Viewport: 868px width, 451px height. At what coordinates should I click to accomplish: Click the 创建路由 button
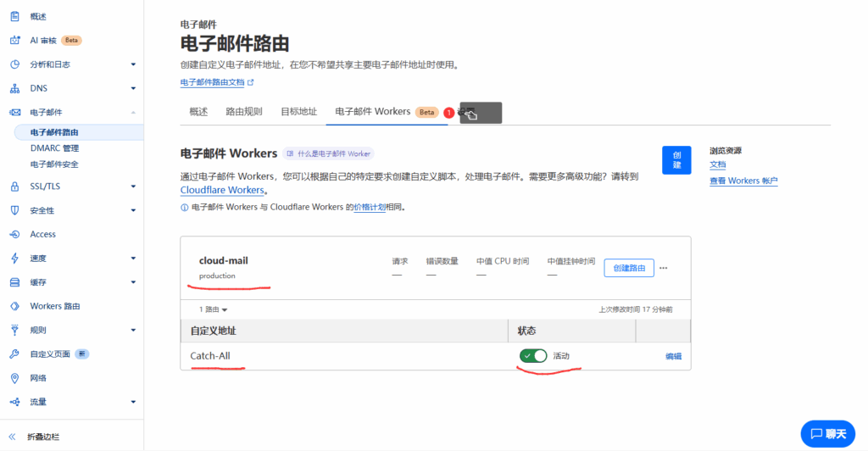click(629, 268)
